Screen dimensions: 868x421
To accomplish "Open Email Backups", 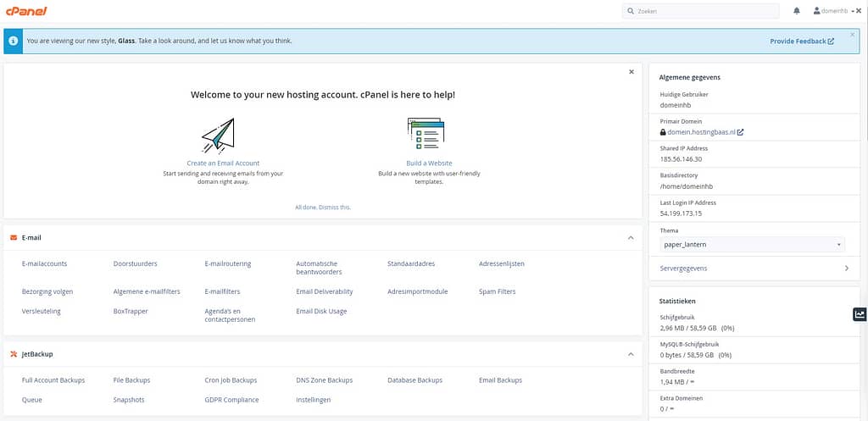I will tap(500, 380).
